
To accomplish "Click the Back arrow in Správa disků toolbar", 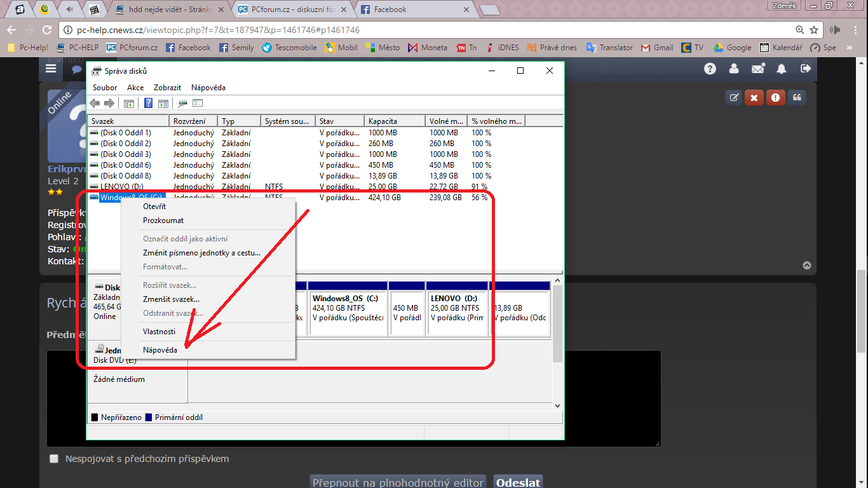I will click(x=95, y=104).
